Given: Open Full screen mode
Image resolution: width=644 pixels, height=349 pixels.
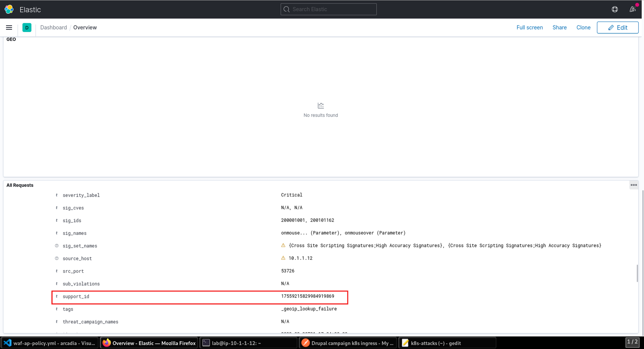Looking at the screenshot, I should pos(530,27).
